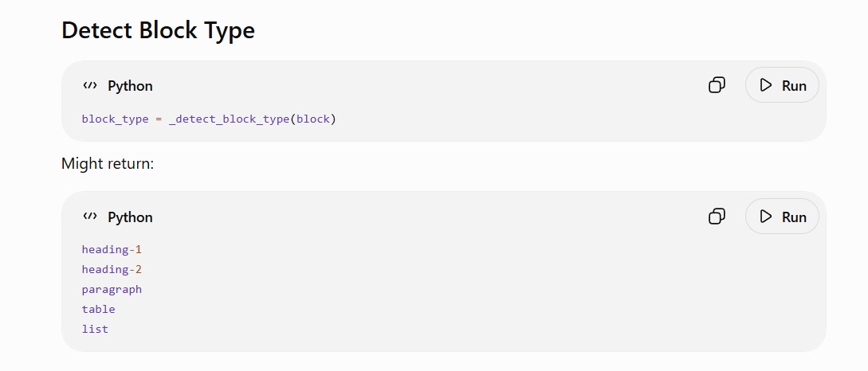Click play triangle icon for block_type snippet
Image resolution: width=868 pixels, height=371 pixels.
[766, 85]
